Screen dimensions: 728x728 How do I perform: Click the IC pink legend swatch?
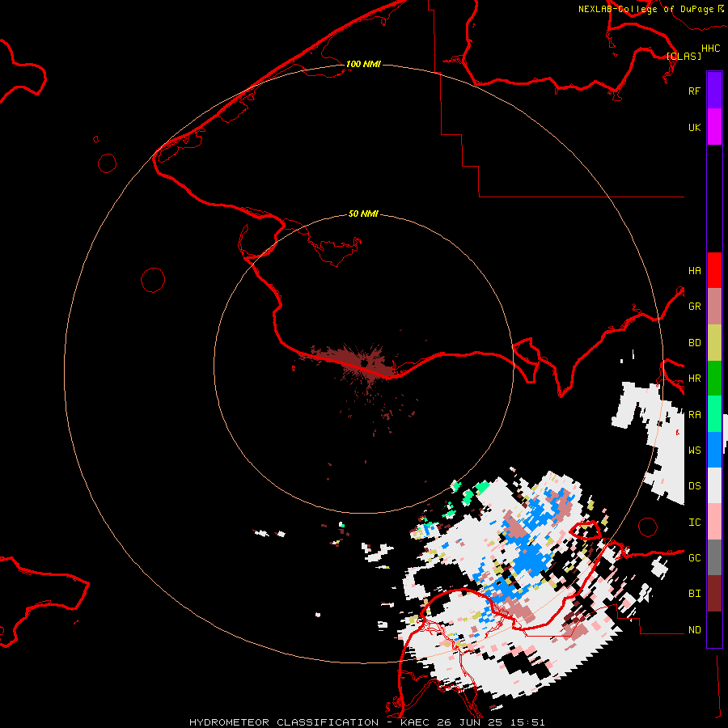tap(714, 522)
